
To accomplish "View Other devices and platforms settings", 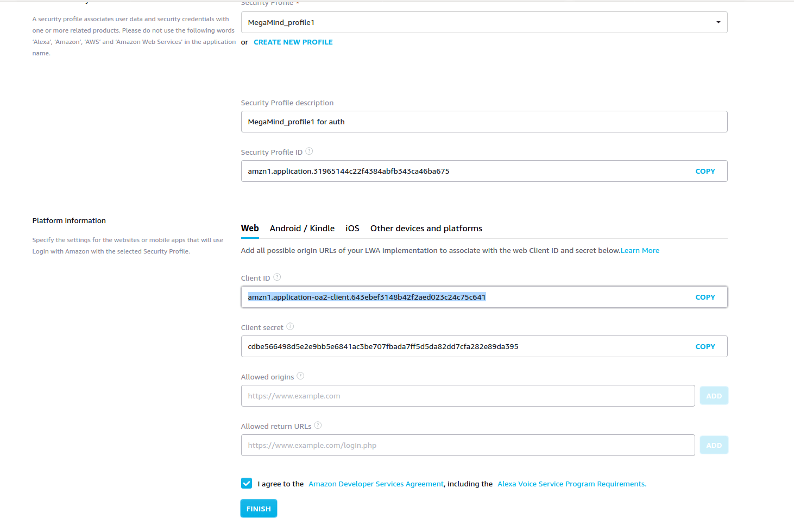I will tap(426, 228).
